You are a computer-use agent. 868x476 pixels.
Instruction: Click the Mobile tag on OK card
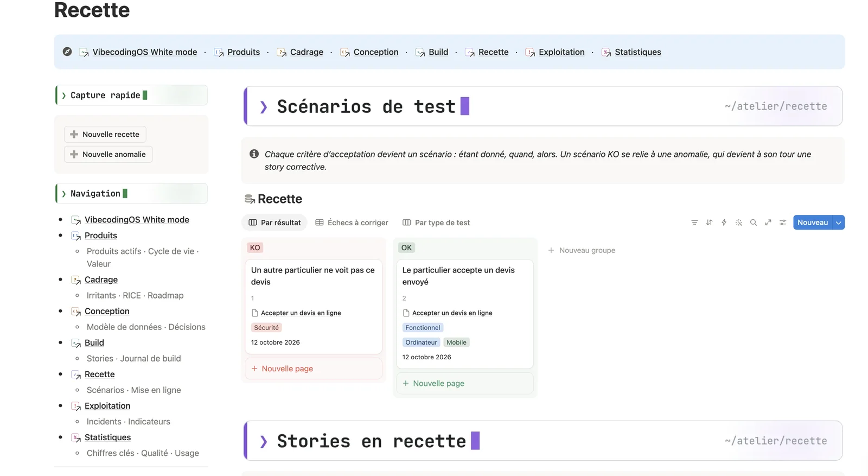tap(456, 342)
